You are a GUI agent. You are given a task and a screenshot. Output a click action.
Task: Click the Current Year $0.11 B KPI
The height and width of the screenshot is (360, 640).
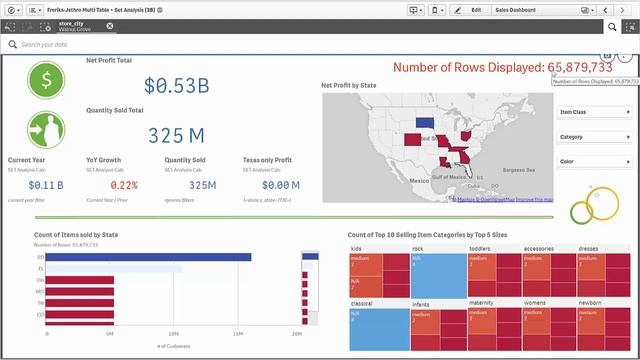[46, 185]
